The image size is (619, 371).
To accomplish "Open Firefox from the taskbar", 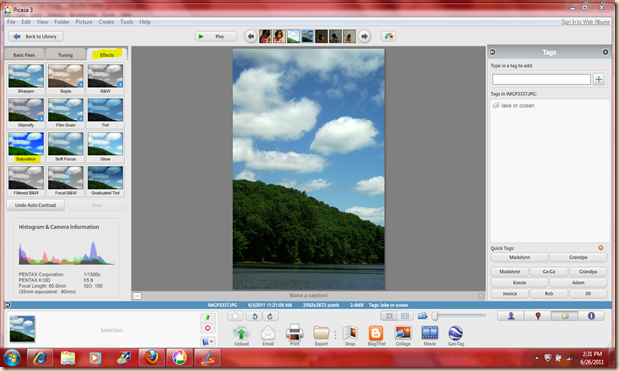I will click(x=152, y=358).
